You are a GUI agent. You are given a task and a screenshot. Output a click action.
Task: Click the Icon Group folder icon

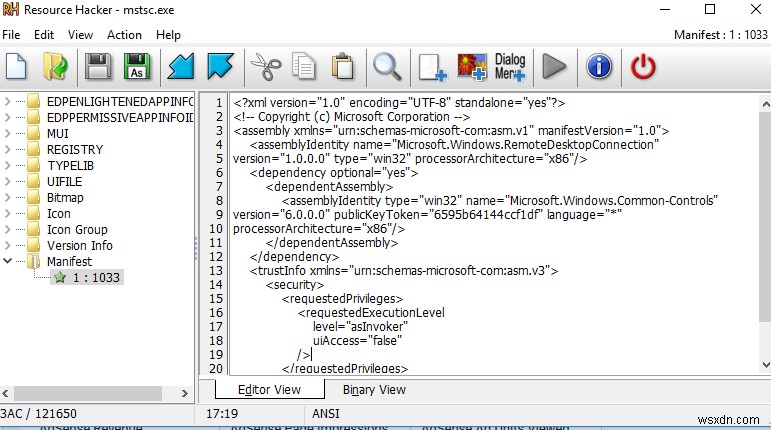33,229
